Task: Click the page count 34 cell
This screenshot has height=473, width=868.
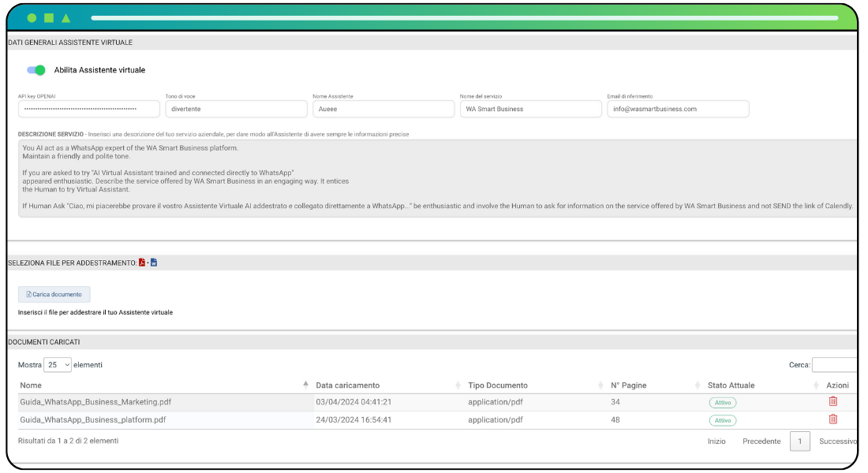Action: [615, 402]
